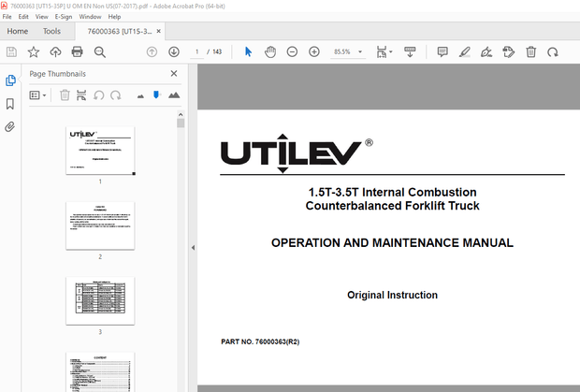Switch to the Home tab
The image size is (580, 392).
pos(18,32)
